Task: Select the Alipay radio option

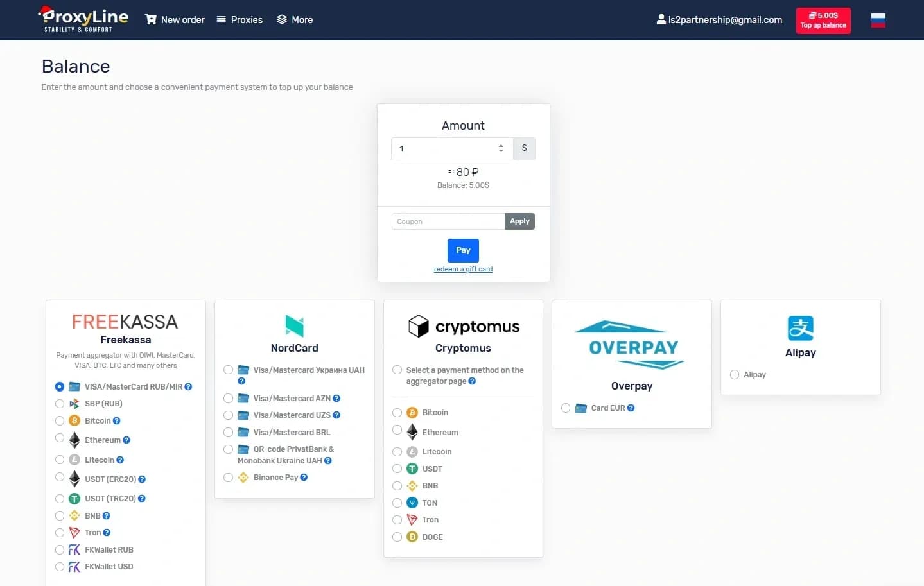Action: (735, 375)
